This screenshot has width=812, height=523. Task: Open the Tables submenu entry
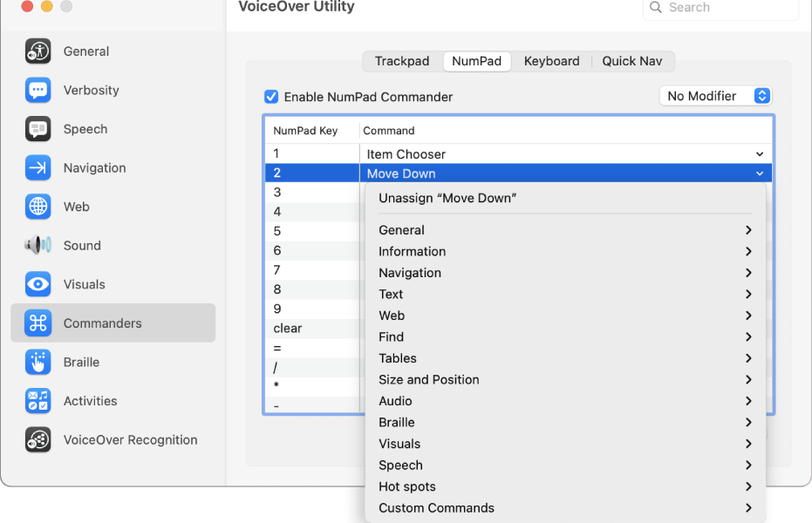point(565,358)
